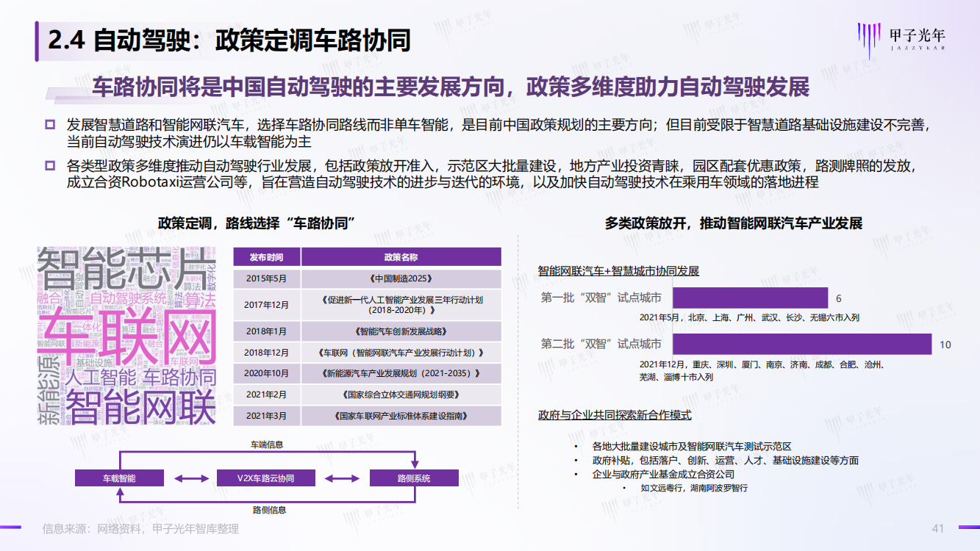Click the 发布时间 table header

[x=265, y=257]
